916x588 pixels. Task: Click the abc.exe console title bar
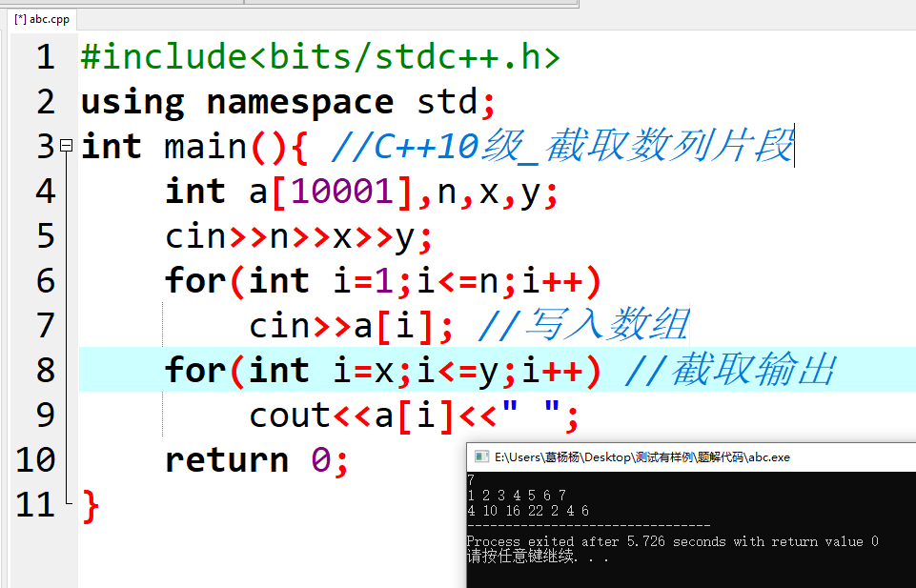coord(667,457)
